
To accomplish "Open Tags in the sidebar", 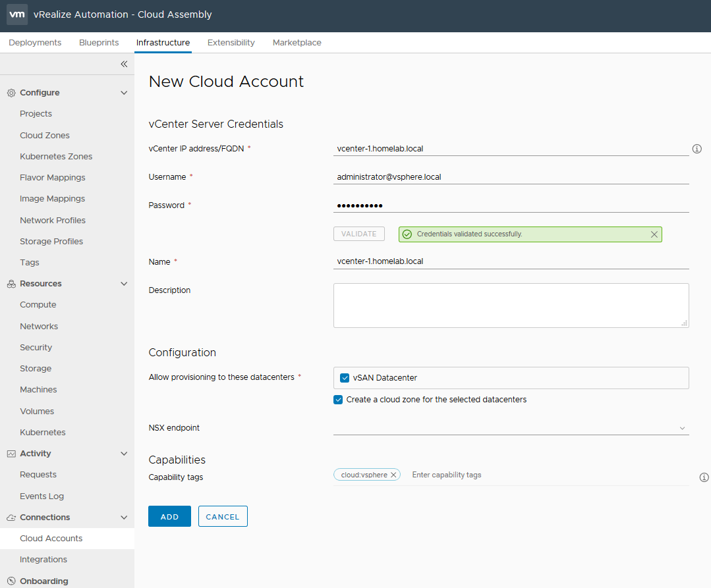I will pyautogui.click(x=30, y=263).
